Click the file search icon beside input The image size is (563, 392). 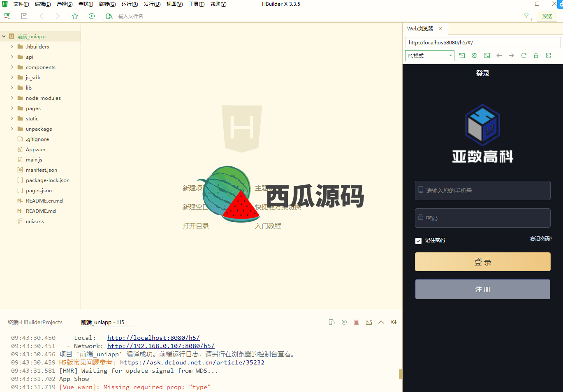tap(109, 16)
